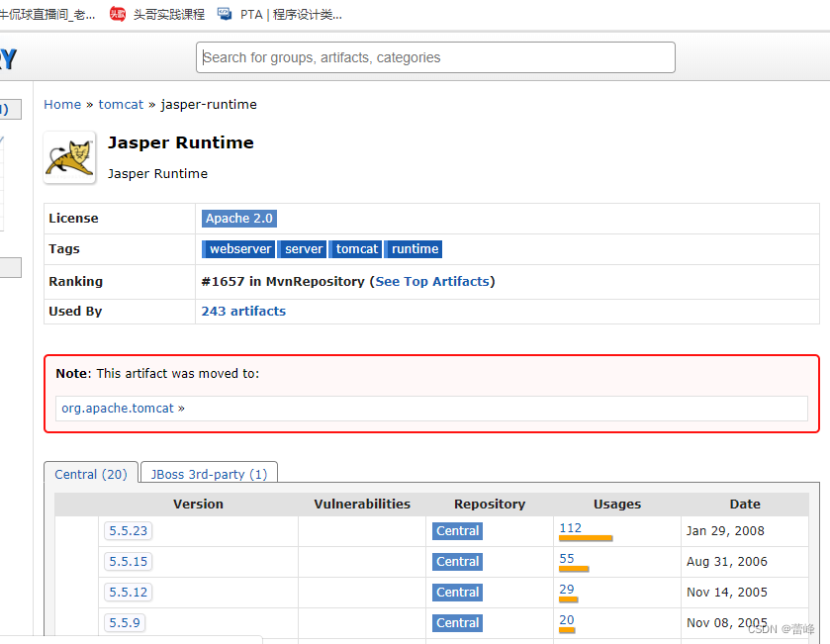The image size is (830, 644).
Task: Click the jasper-runtime breadcrumb text
Action: (x=209, y=104)
